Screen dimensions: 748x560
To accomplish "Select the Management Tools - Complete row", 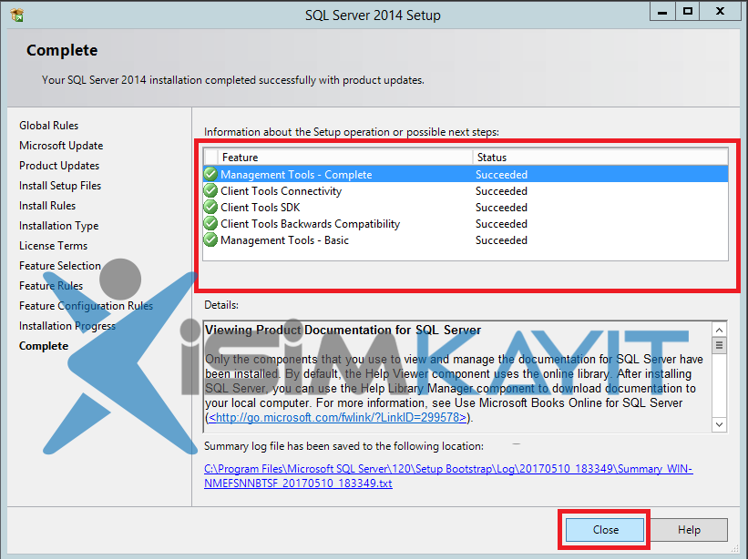I will (x=466, y=175).
